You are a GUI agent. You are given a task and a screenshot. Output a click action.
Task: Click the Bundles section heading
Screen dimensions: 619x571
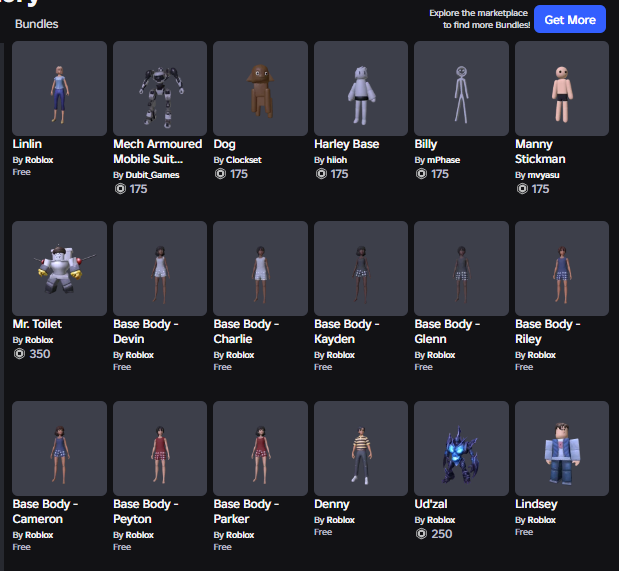(36, 24)
